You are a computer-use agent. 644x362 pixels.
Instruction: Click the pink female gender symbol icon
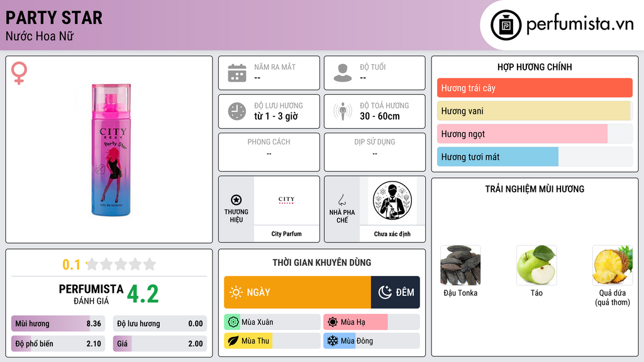(x=19, y=73)
